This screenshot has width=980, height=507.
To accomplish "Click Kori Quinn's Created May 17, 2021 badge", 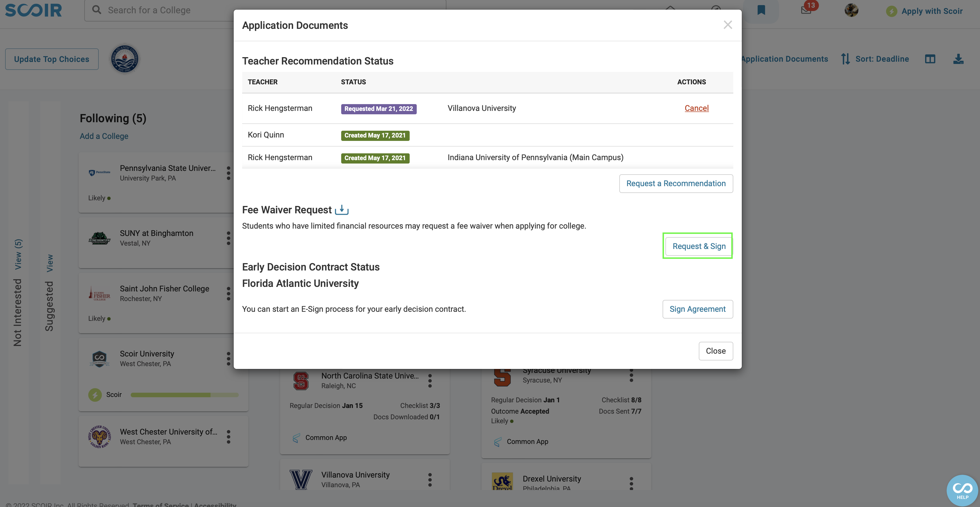I will (375, 136).
